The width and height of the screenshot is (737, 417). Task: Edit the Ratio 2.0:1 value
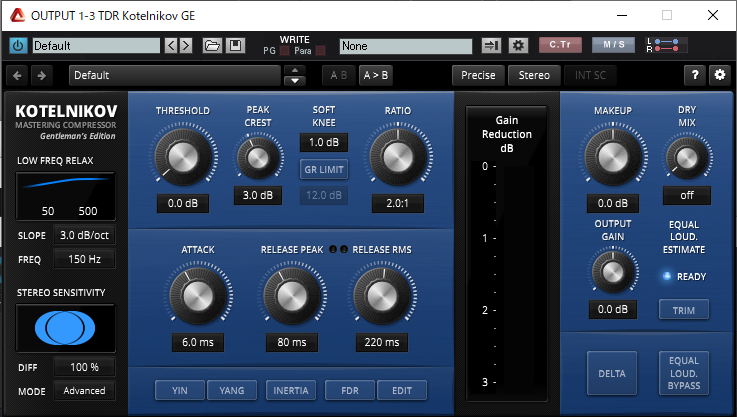coord(398,204)
